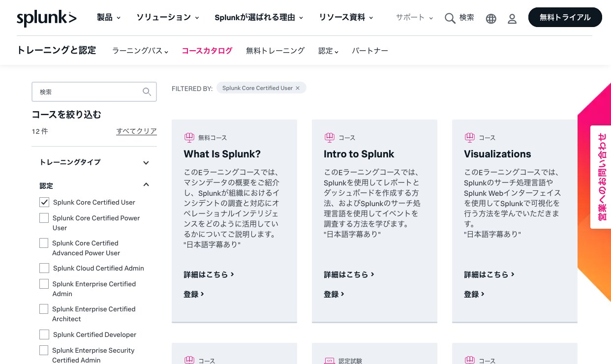This screenshot has height=364, width=611.
Task: Open the リソース資料 dropdown menu
Action: 346,18
